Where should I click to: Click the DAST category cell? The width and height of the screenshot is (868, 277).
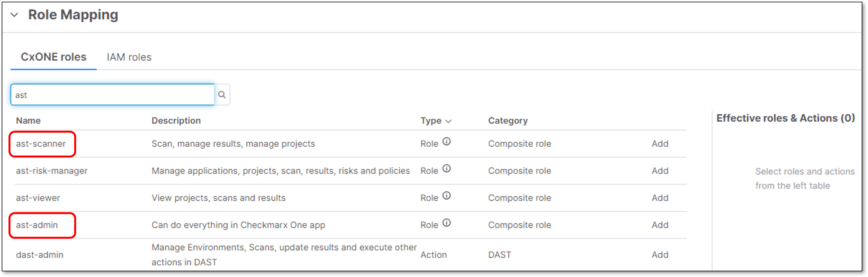499,255
